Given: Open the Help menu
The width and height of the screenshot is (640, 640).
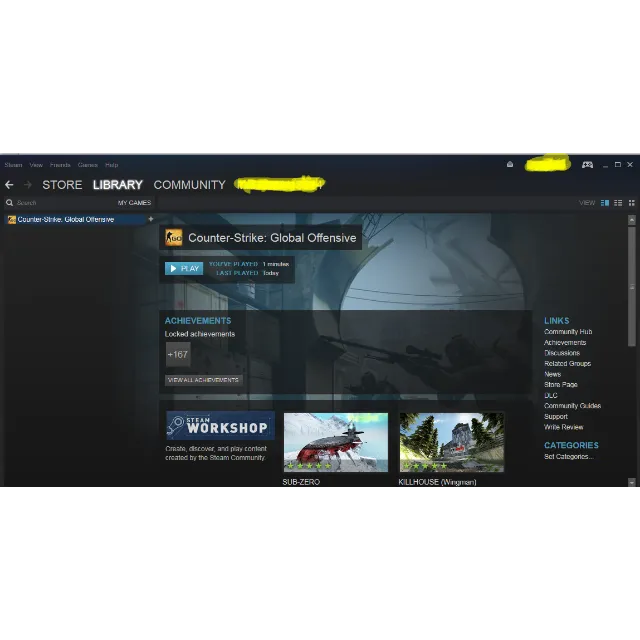Looking at the screenshot, I should click(x=111, y=165).
